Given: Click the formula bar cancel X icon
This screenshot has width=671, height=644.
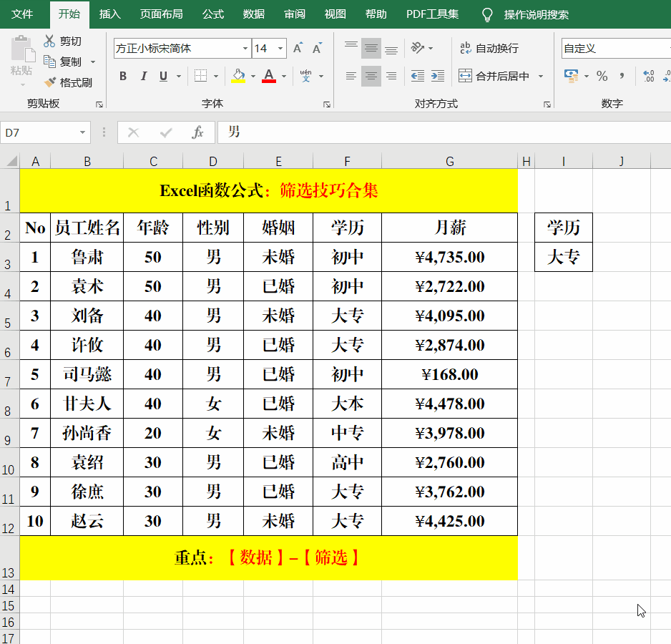Looking at the screenshot, I should click(x=134, y=132).
